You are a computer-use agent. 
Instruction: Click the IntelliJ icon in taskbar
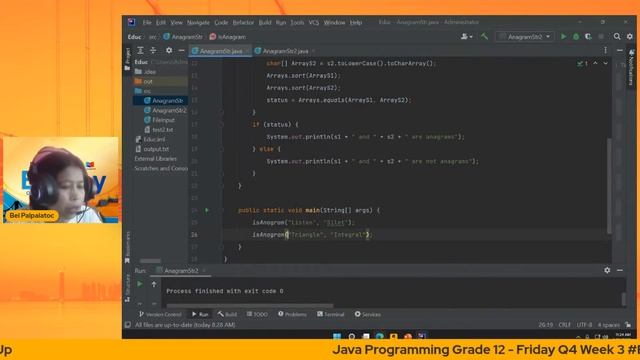pos(422,336)
